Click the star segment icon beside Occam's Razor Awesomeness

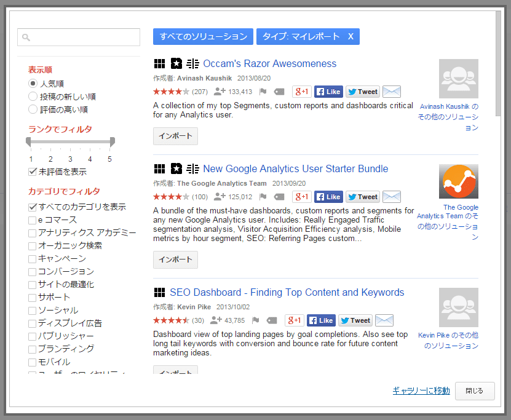[x=176, y=63]
